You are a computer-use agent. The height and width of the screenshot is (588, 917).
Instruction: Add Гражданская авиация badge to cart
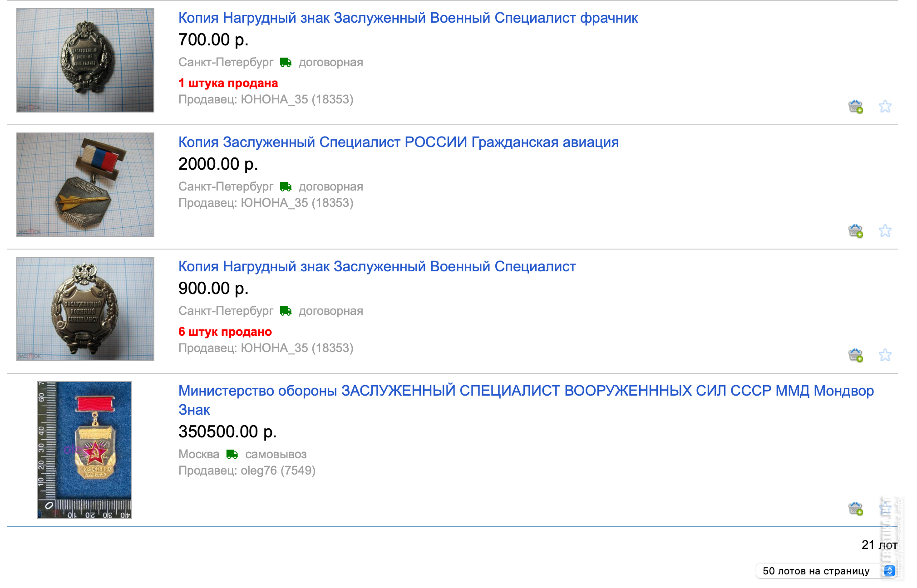click(856, 231)
